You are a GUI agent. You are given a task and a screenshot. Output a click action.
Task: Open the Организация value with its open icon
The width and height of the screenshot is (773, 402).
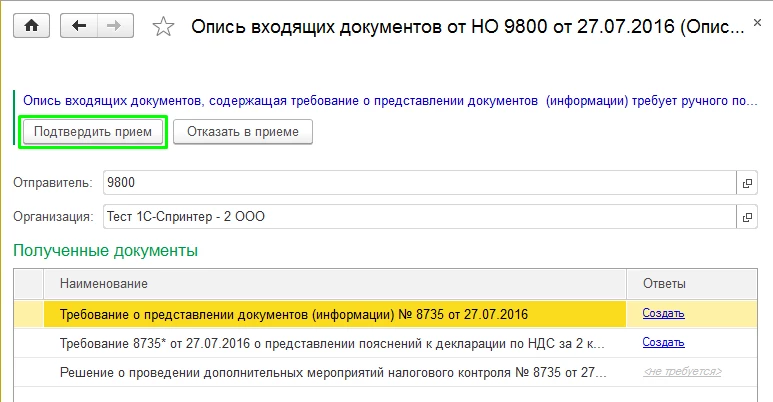[746, 216]
